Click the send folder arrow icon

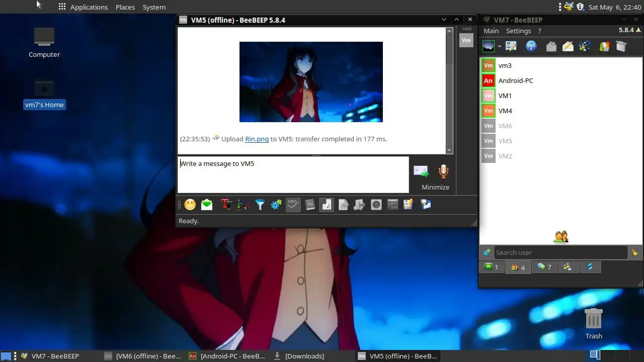[359, 205]
